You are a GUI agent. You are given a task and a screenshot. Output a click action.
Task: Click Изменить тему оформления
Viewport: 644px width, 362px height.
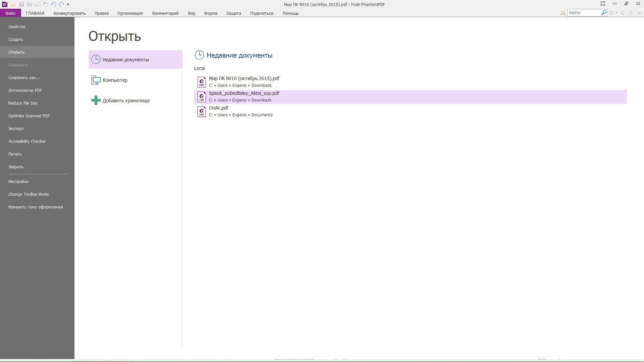click(x=37, y=207)
